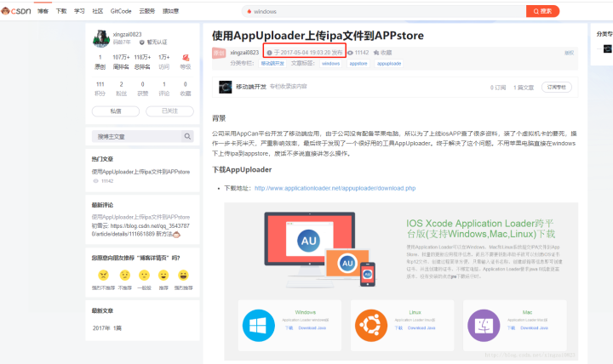Click the windows article tag
The image size is (613, 364).
(x=330, y=63)
